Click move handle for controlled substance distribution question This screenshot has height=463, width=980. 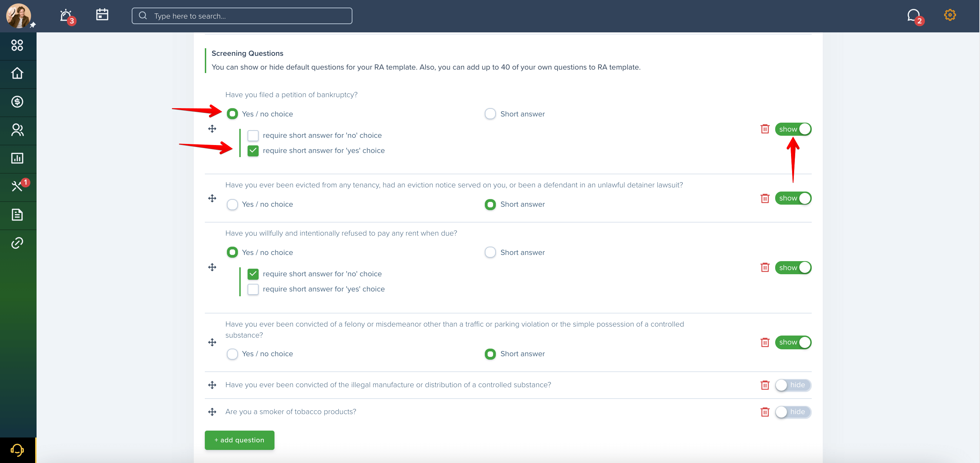[x=212, y=385]
